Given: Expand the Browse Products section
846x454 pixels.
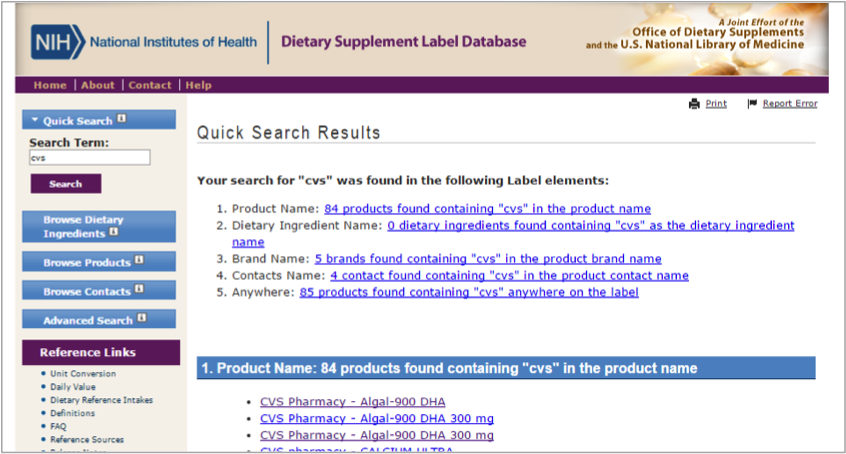Looking at the screenshot, I should (86, 262).
